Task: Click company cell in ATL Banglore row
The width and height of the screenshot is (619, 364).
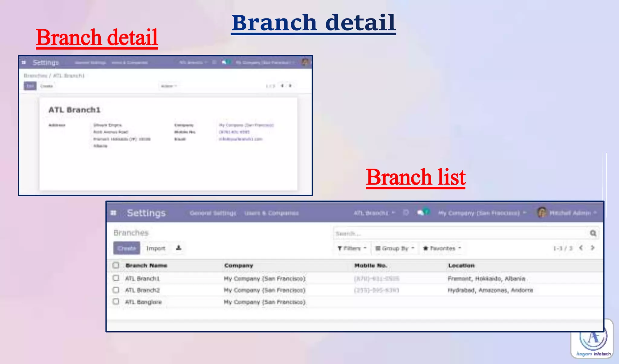Action: click(265, 302)
